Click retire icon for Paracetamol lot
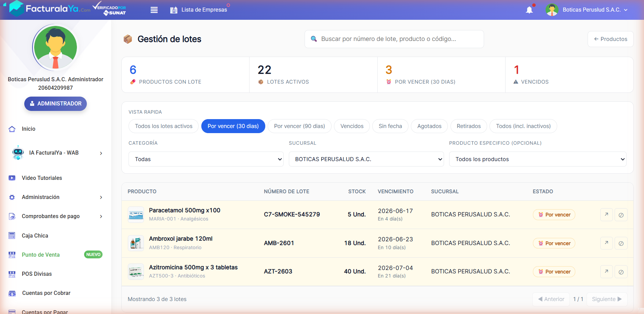The height and width of the screenshot is (314, 644). pos(621,215)
